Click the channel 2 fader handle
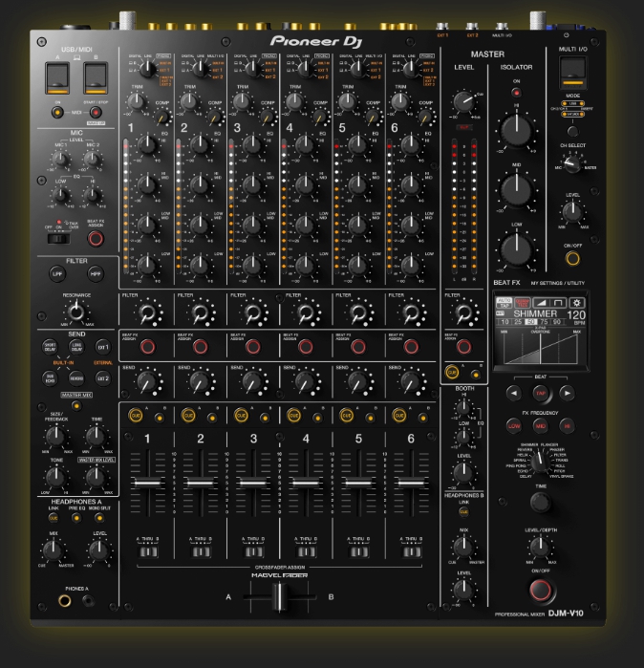644x668 pixels. pos(201,483)
